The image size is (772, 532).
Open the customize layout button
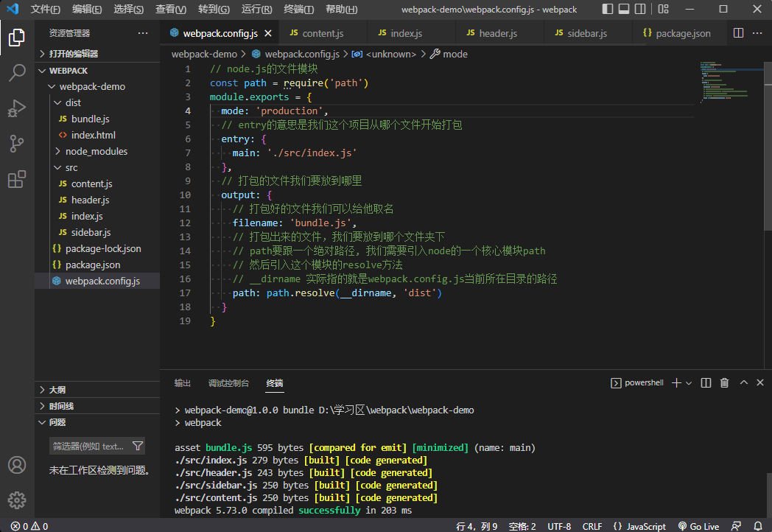tap(664, 9)
